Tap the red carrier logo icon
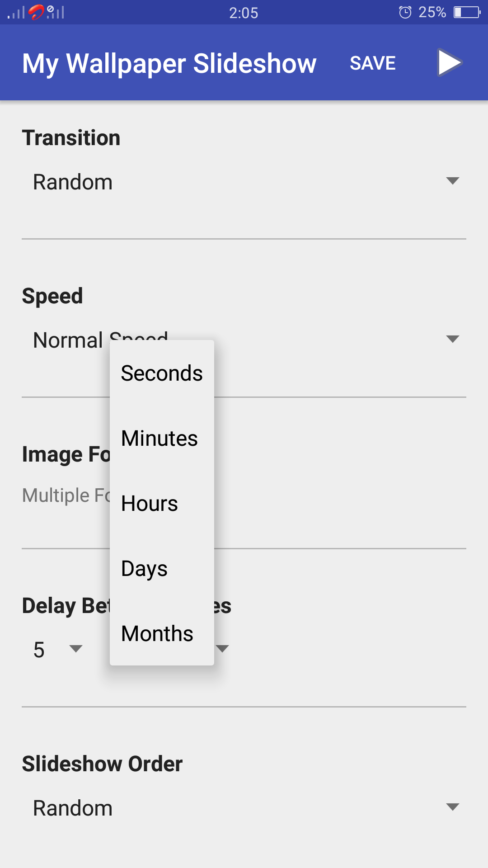Image resolution: width=488 pixels, height=868 pixels. point(36,12)
